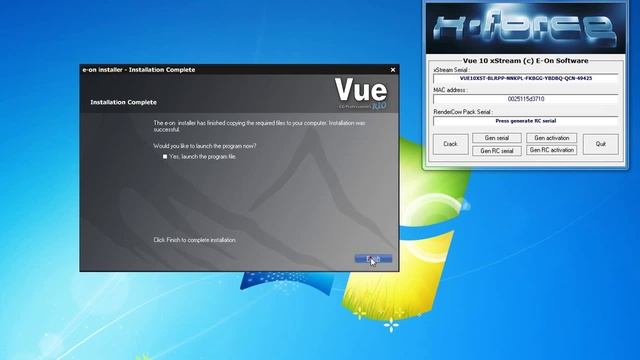
Task: Click the Gen serial button
Action: point(496,138)
